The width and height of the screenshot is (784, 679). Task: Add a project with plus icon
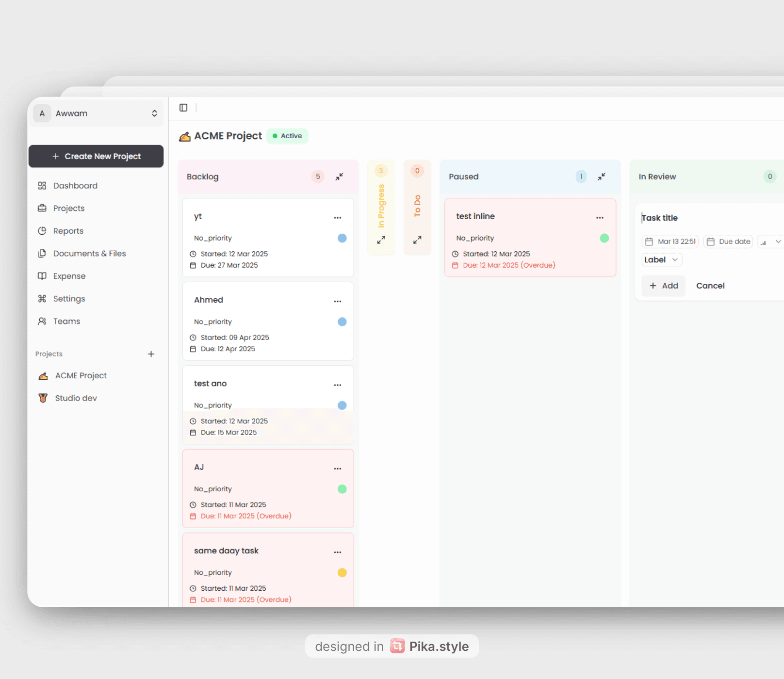coord(151,354)
